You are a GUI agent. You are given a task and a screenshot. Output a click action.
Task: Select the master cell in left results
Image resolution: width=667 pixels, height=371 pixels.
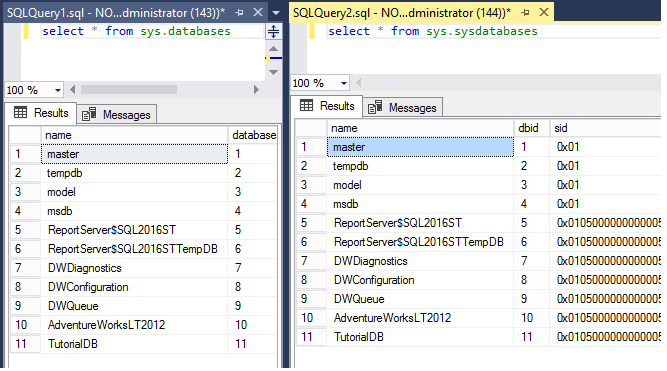click(134, 154)
